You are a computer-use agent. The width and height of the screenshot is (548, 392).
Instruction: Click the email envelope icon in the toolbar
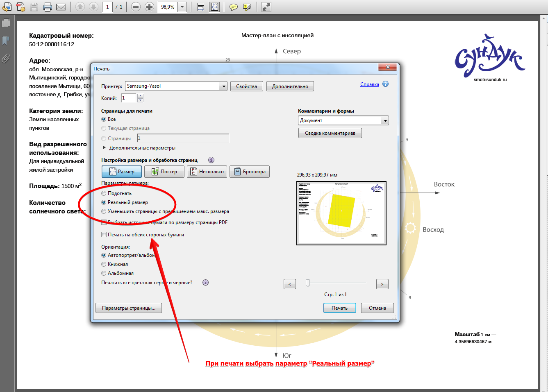pyautogui.click(x=61, y=7)
